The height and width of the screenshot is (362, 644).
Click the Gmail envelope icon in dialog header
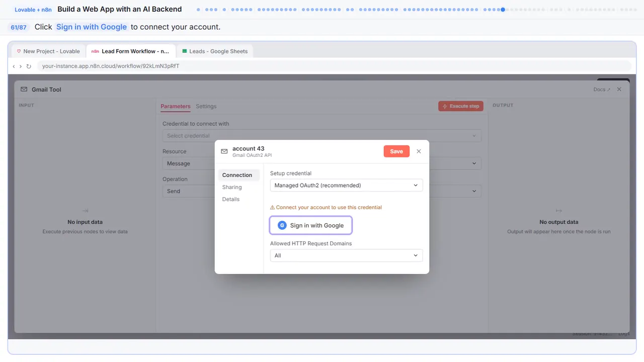point(224,151)
